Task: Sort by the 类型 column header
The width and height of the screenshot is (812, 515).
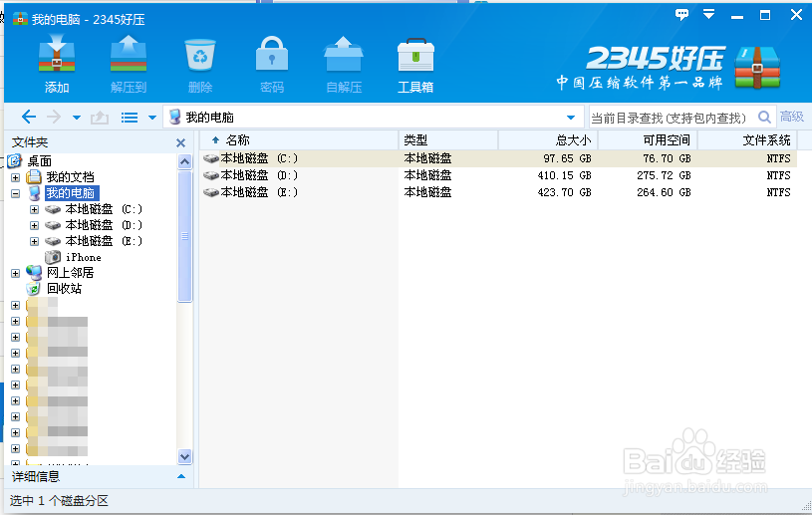Action: pyautogui.click(x=448, y=140)
